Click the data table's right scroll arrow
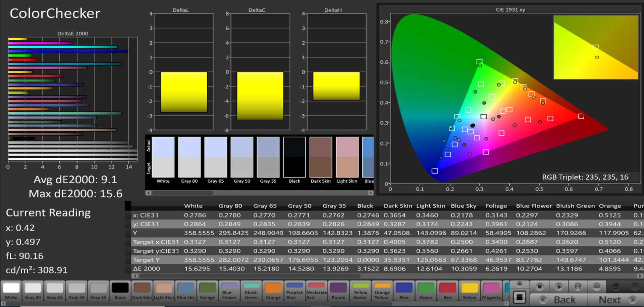The image size is (644, 307). click(x=641, y=276)
